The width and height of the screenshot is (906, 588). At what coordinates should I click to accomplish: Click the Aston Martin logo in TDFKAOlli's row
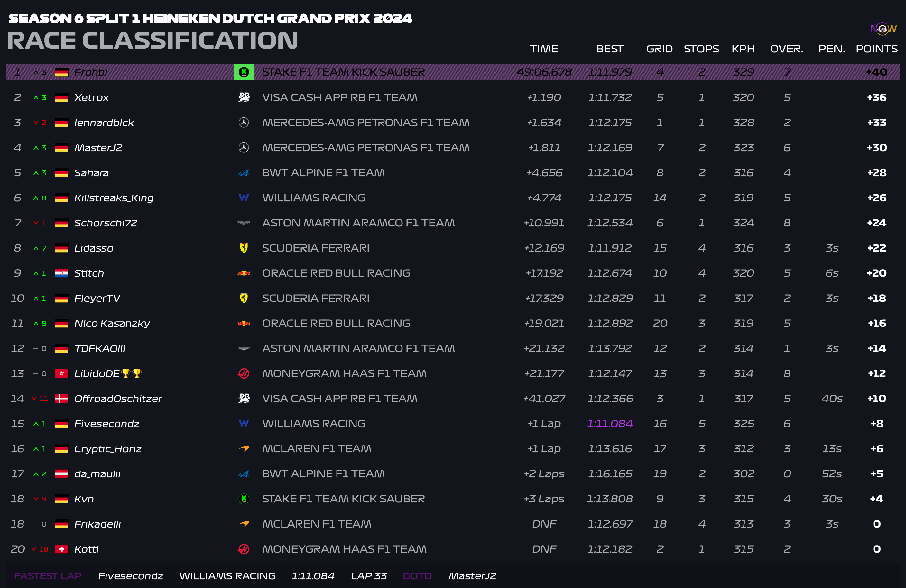coord(244,348)
